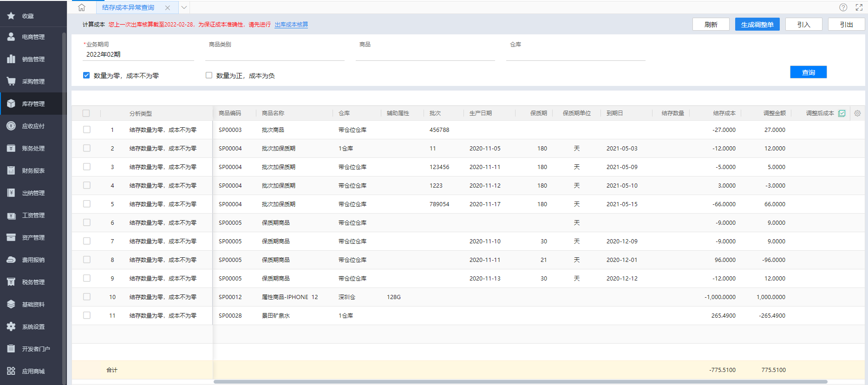Viewport: 868px width, 385px height.
Task: Open 库存管理 box icon
Action: [11, 104]
